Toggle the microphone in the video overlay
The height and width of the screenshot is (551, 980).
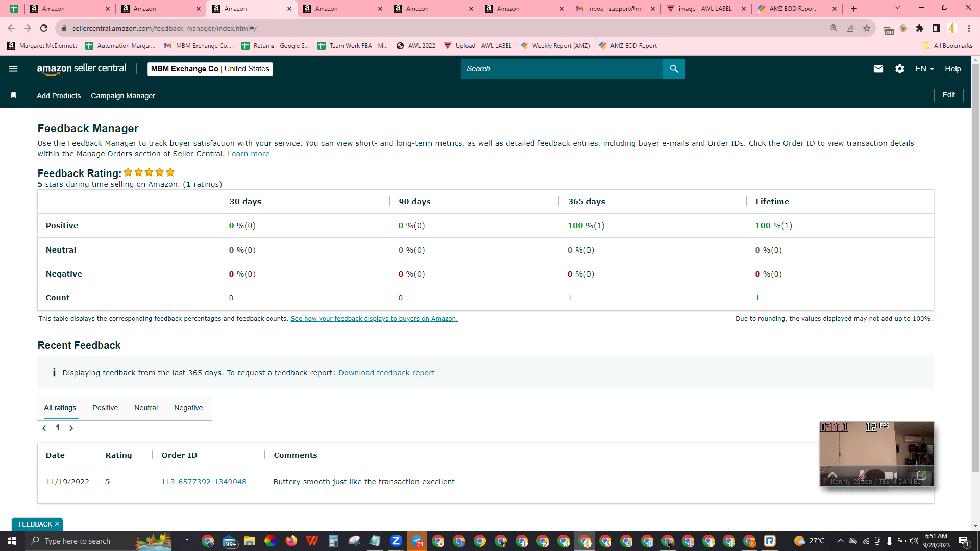(862, 475)
